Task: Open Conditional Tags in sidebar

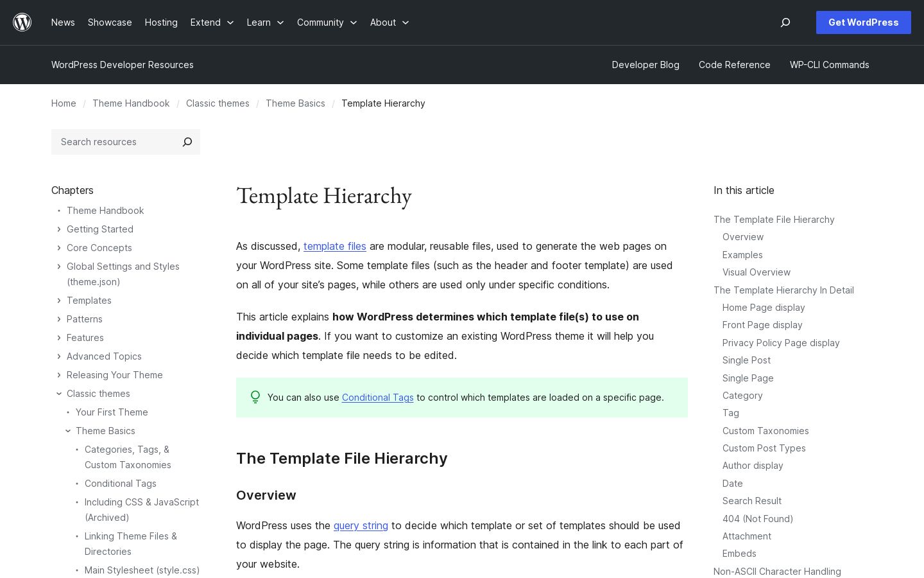Action: tap(121, 484)
